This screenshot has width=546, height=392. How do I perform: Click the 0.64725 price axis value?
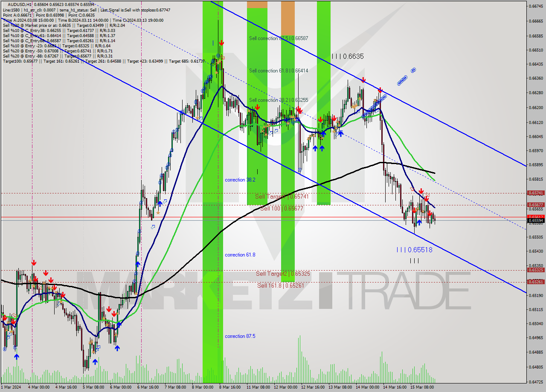point(536,382)
